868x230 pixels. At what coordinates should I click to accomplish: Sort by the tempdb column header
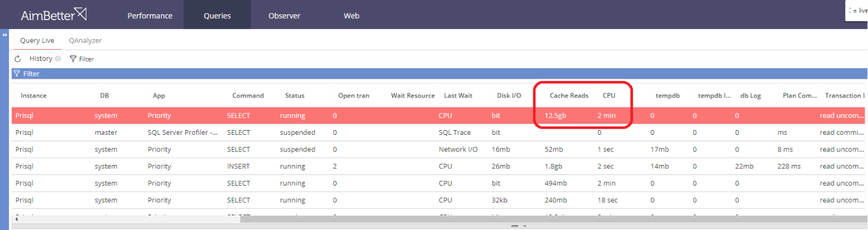click(x=667, y=95)
